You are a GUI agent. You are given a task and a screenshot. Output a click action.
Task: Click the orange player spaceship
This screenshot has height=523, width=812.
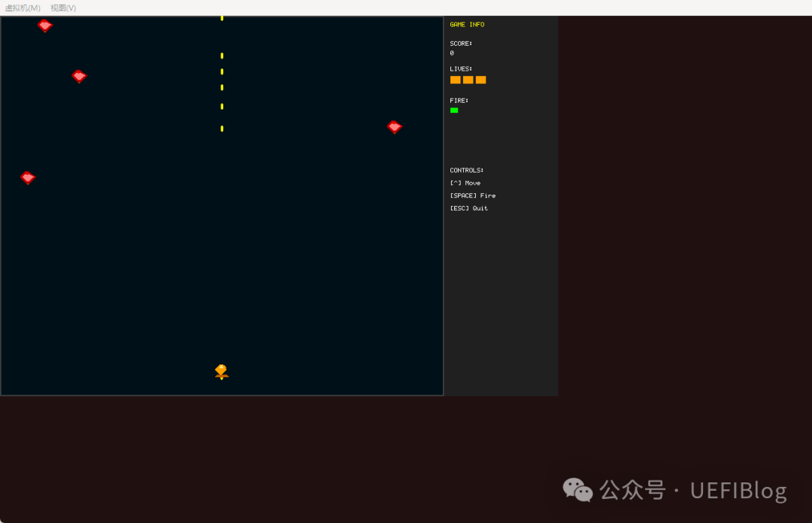click(x=222, y=372)
